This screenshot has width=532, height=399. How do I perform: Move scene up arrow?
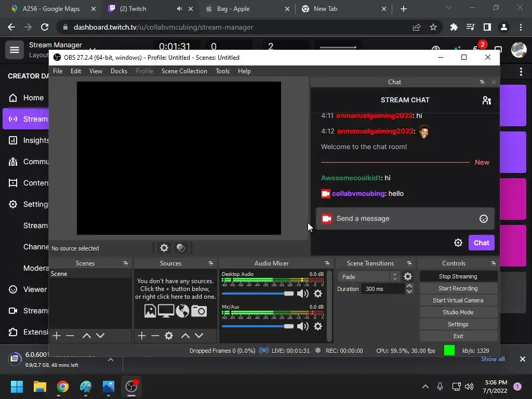pos(87,336)
